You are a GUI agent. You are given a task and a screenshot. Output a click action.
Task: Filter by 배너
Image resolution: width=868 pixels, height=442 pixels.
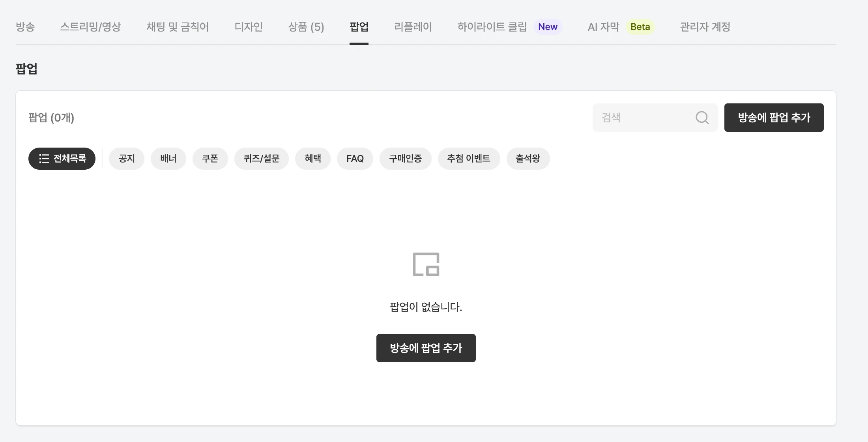coord(168,159)
